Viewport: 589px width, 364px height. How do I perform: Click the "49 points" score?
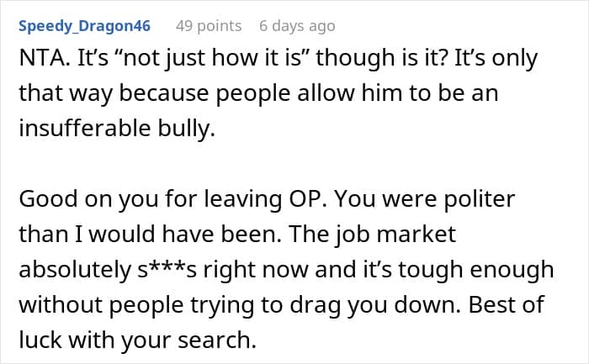tap(208, 26)
